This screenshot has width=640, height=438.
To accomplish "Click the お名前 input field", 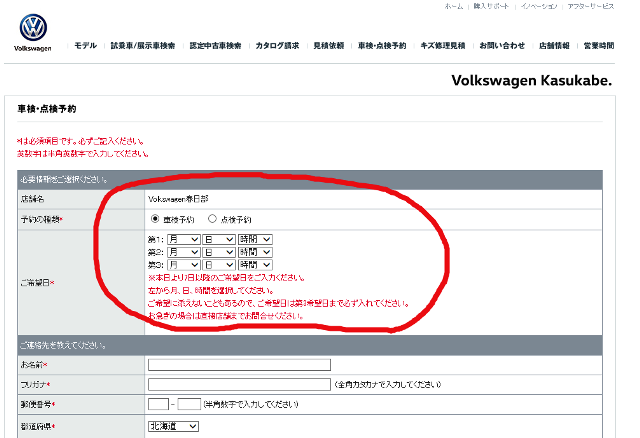I will (x=239, y=365).
